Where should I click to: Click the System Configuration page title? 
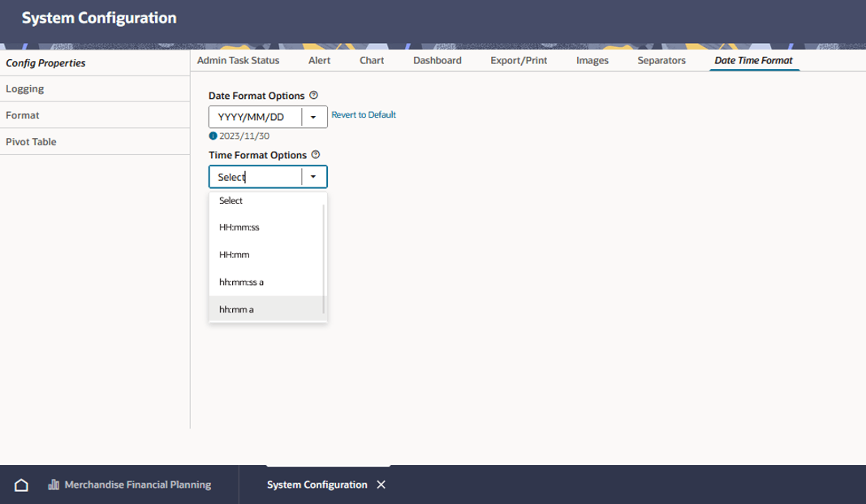(99, 18)
